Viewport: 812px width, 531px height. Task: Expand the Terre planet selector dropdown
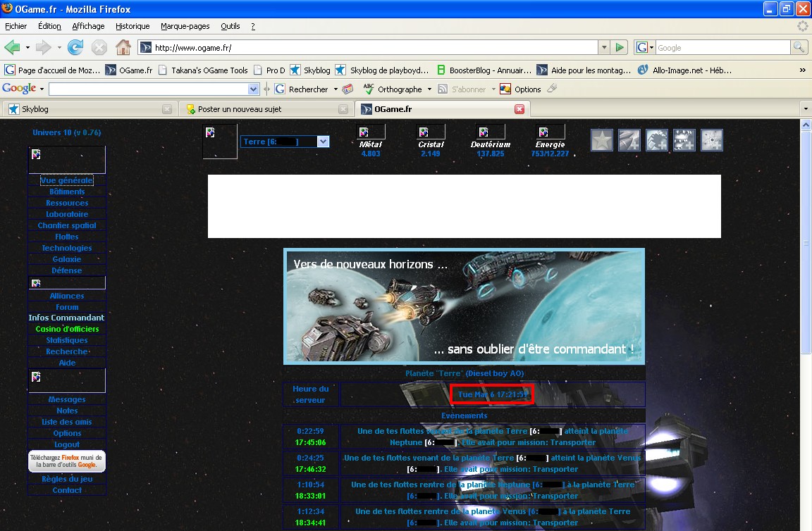pos(323,142)
